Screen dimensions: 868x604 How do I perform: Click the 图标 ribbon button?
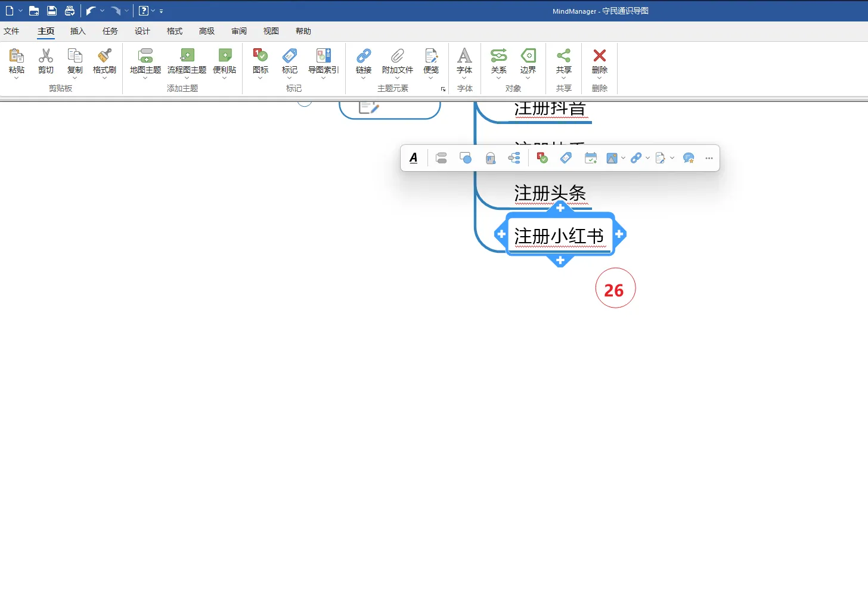(x=261, y=62)
